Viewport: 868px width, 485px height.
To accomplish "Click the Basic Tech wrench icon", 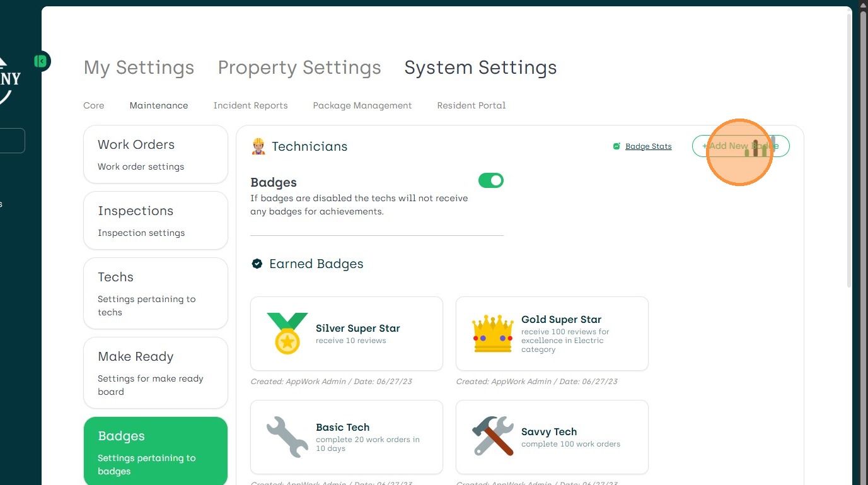I will pos(287,436).
